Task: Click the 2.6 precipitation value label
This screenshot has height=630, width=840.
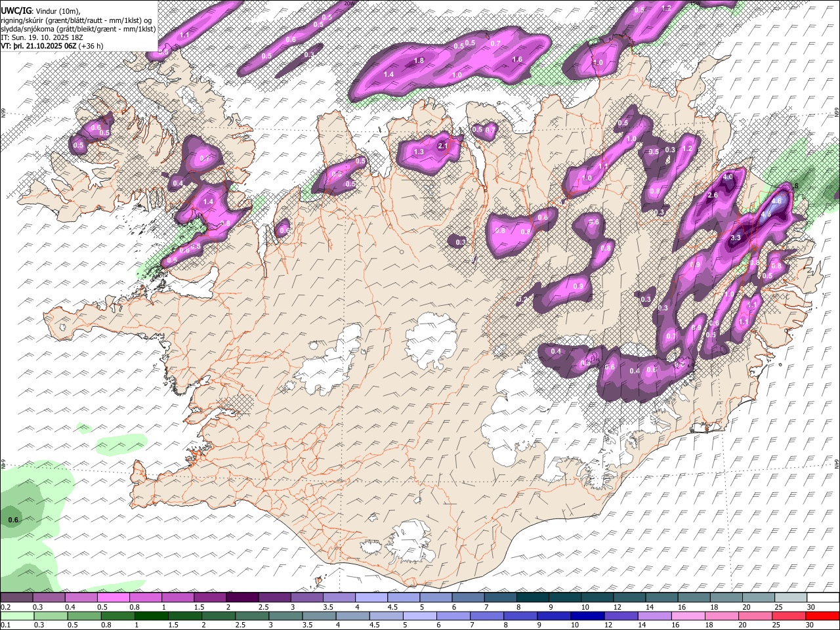Action: point(713,196)
